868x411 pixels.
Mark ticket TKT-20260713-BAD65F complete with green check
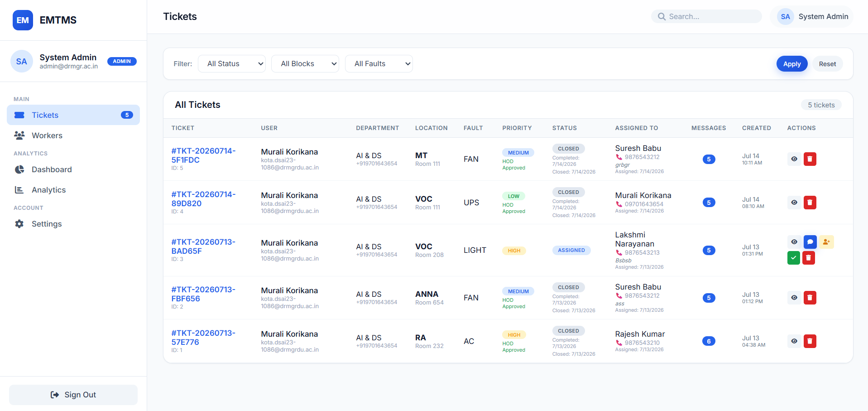click(x=793, y=258)
